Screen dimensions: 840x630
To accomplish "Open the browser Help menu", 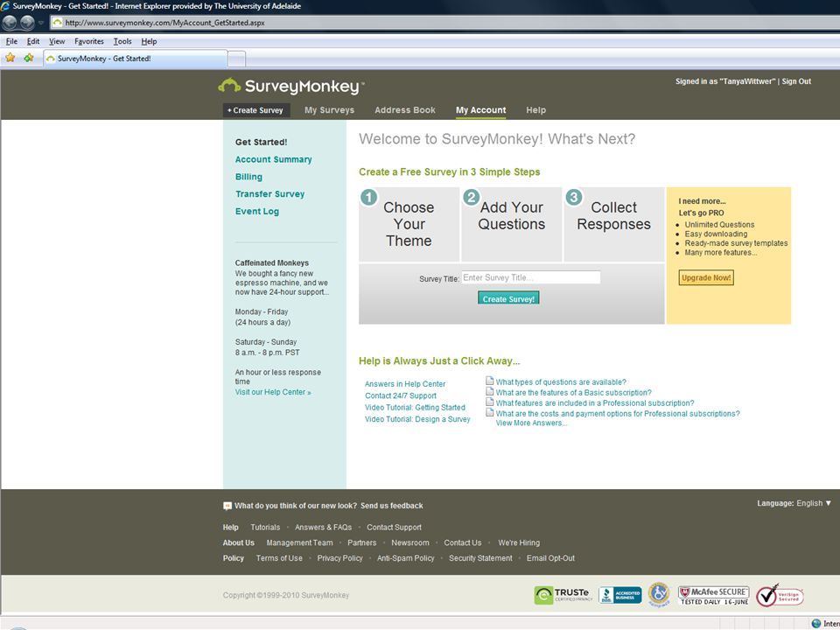I will (149, 41).
